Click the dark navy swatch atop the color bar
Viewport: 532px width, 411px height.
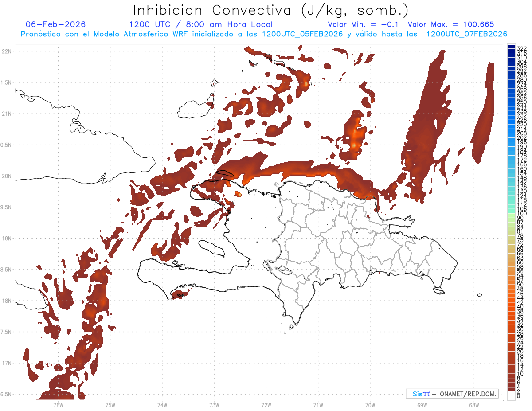click(x=511, y=47)
